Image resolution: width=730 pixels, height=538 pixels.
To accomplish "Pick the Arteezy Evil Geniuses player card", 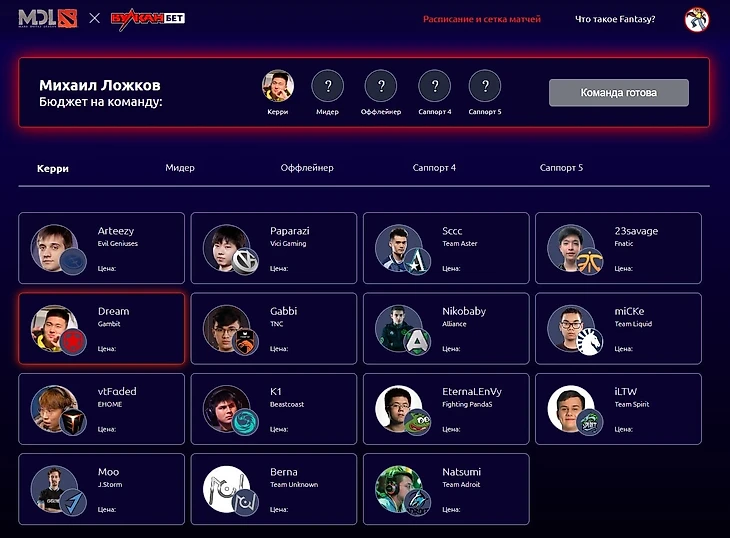I will 101,248.
